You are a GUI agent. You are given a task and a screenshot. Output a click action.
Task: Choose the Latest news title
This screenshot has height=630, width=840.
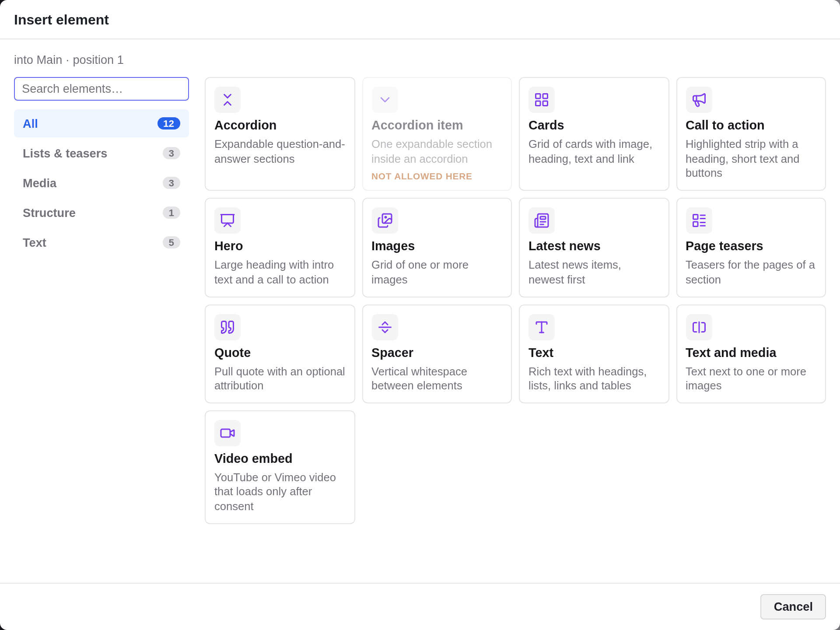coord(564,246)
